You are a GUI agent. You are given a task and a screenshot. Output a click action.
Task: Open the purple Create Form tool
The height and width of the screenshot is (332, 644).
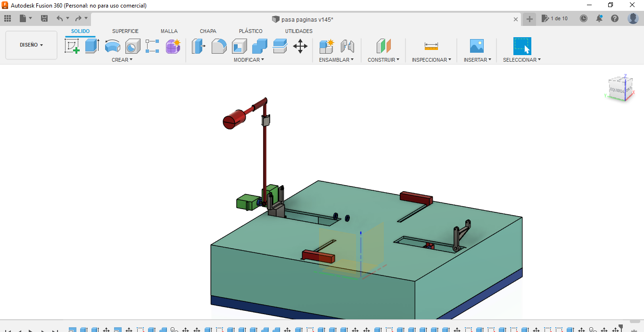(x=173, y=46)
